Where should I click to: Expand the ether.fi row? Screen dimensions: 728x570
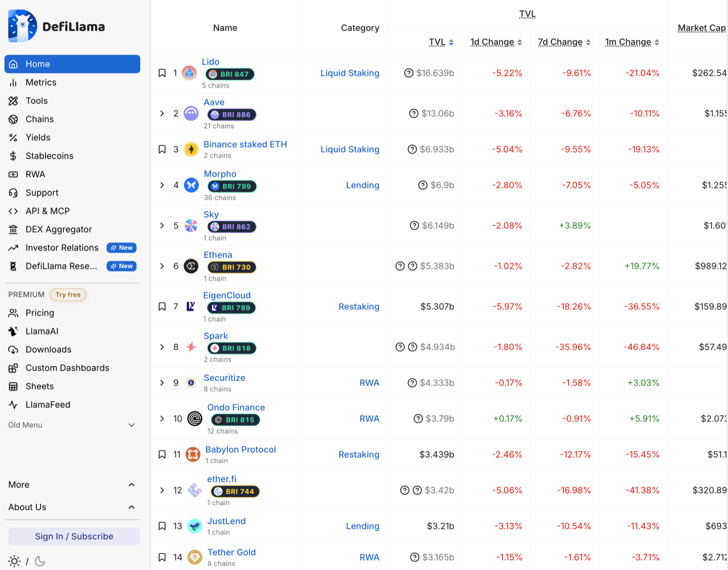[162, 490]
